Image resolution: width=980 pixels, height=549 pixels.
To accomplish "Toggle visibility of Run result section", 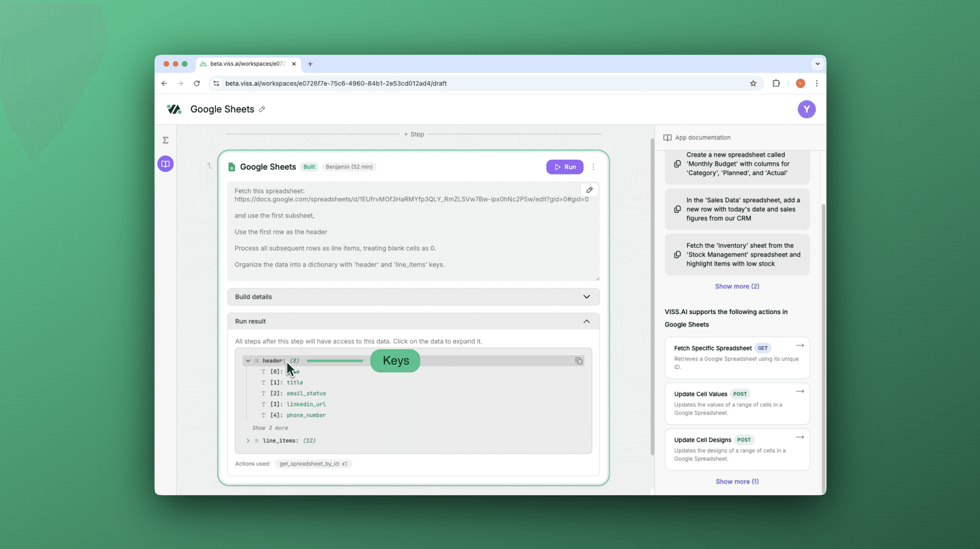I will point(586,321).
